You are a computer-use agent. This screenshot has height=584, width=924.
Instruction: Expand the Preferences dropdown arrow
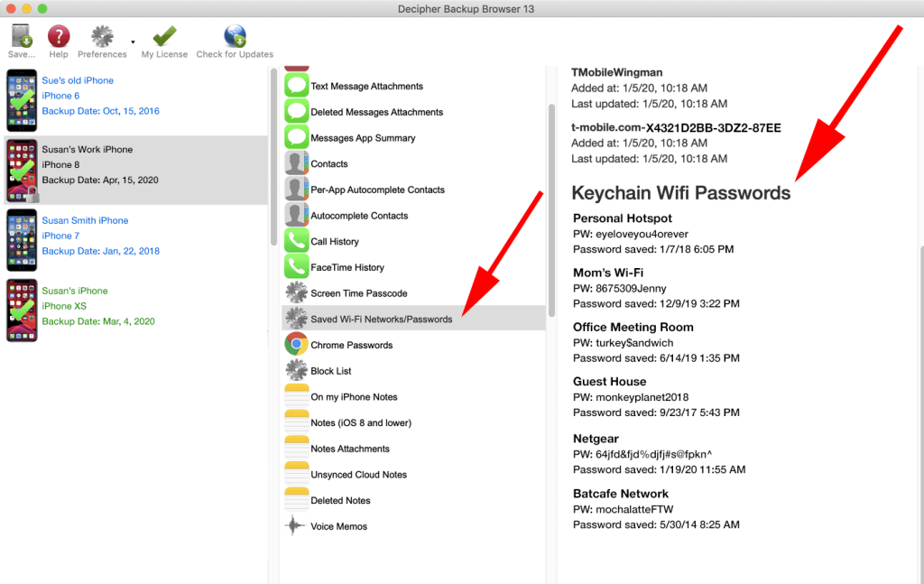(134, 42)
